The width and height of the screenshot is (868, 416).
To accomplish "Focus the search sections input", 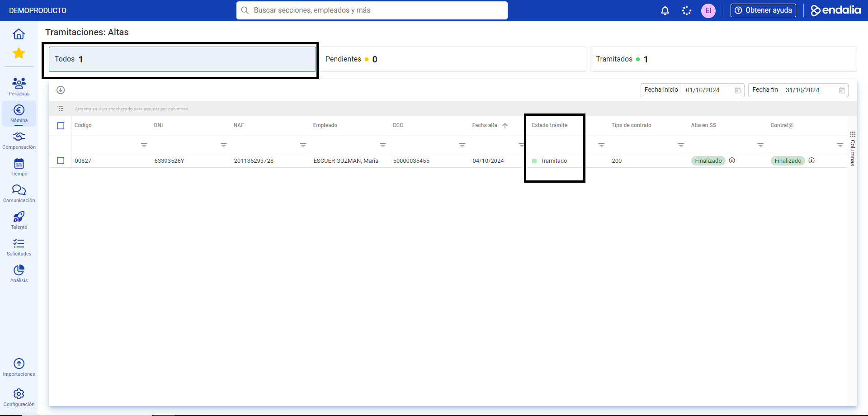I will pos(372,10).
